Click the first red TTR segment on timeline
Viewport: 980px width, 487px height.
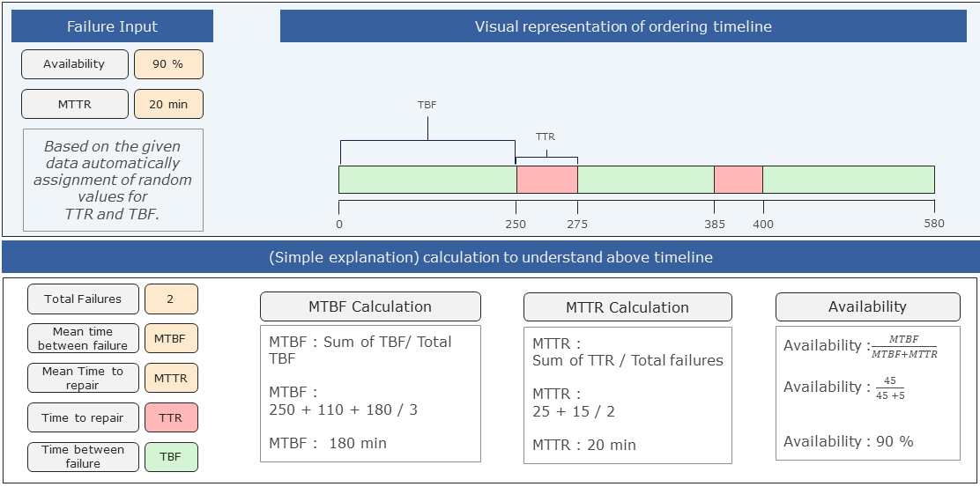[x=546, y=179]
